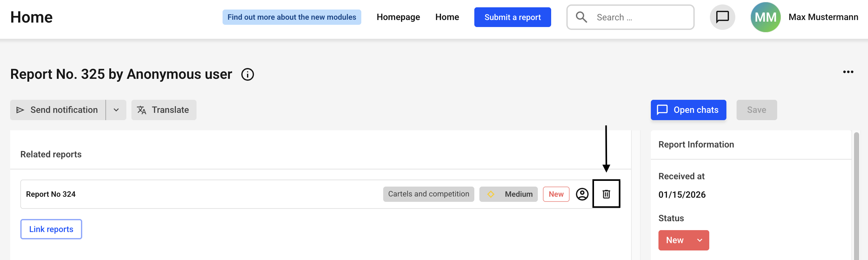
Task: Expand the Send notification dropdown arrow
Action: [116, 110]
